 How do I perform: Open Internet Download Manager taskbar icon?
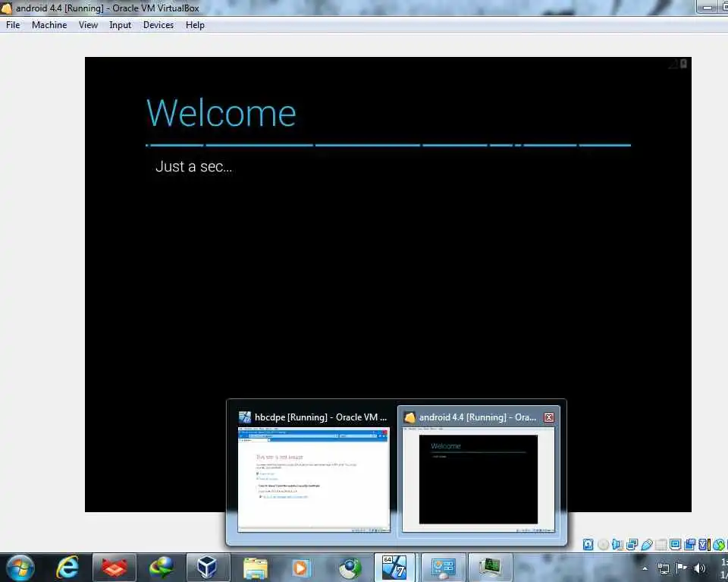161,568
